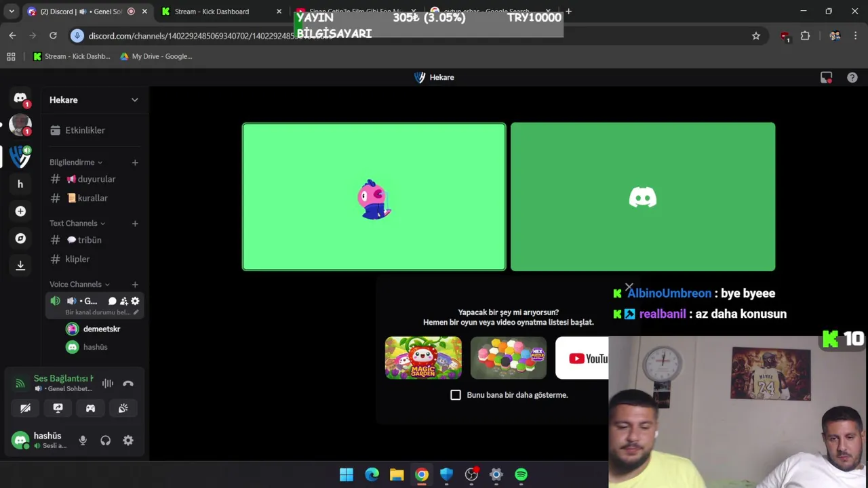Select the Hekare server icon in sidebar
This screenshot has width=868, height=488.
point(20,157)
